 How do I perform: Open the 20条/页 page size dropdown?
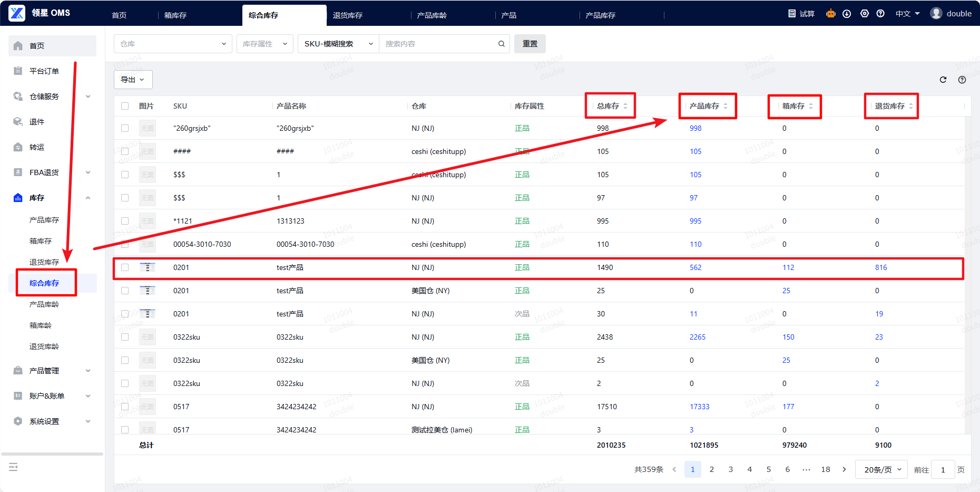[883, 469]
